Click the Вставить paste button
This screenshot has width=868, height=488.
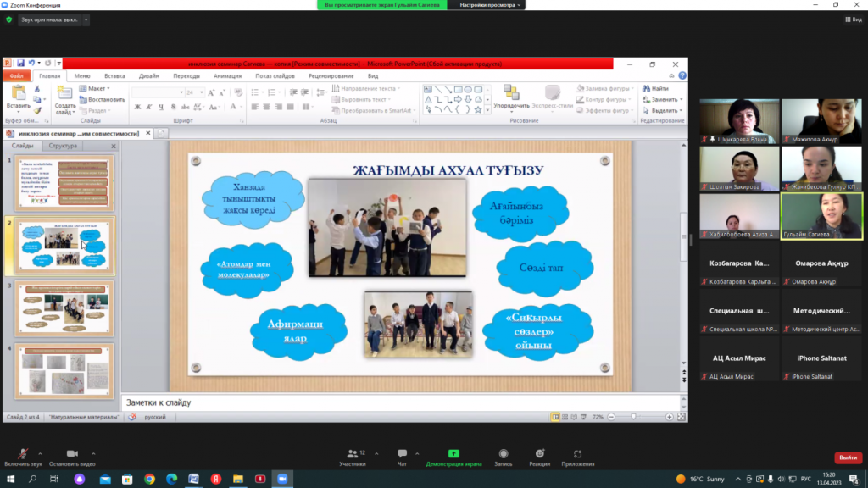click(19, 98)
